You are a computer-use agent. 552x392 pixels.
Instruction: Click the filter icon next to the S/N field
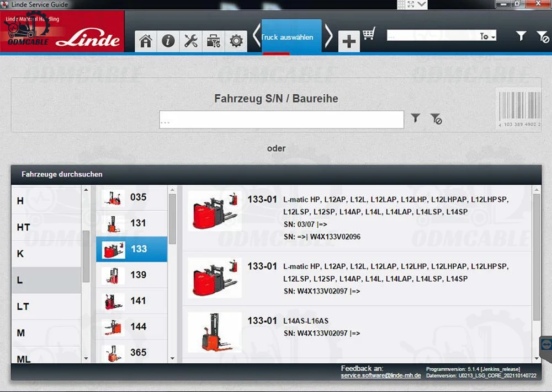tap(415, 118)
